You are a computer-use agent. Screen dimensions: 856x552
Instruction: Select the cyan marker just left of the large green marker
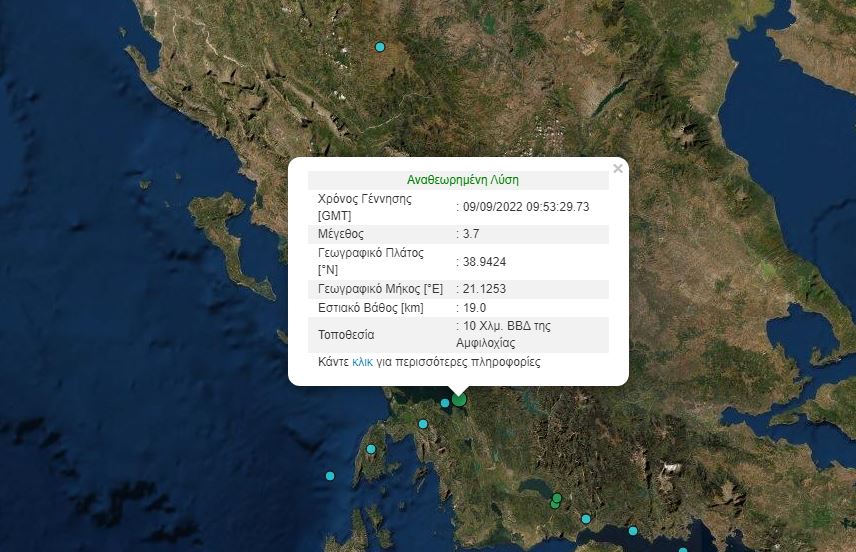pyautogui.click(x=445, y=403)
